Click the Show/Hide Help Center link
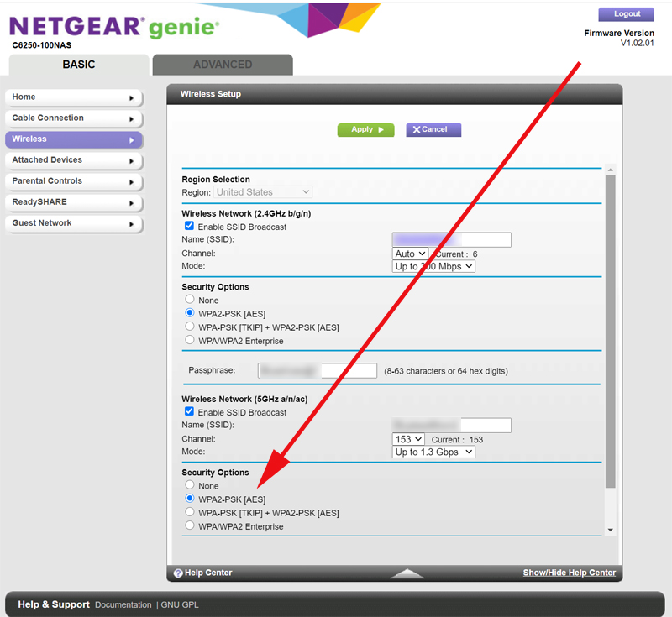672x617 pixels. click(x=569, y=573)
